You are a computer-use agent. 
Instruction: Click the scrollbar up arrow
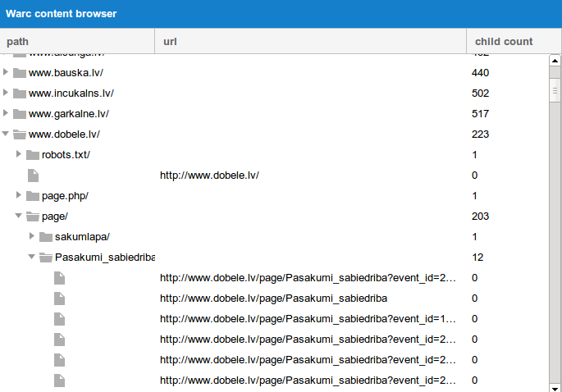pyautogui.click(x=555, y=61)
